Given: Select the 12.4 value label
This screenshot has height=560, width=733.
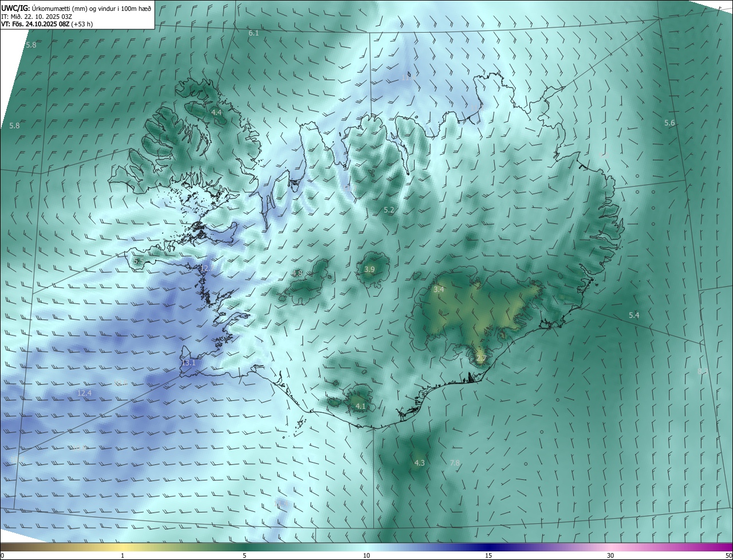Looking at the screenshot, I should (84, 393).
